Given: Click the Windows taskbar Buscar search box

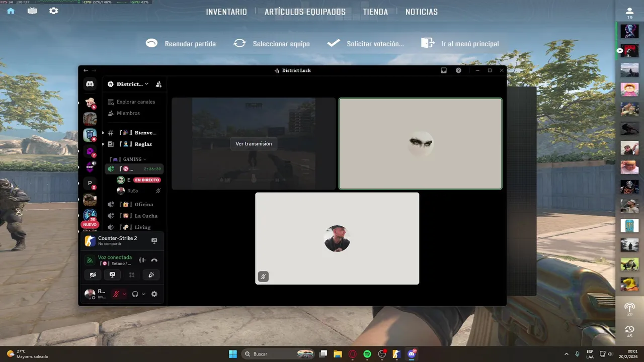Looking at the screenshot, I should (x=279, y=354).
